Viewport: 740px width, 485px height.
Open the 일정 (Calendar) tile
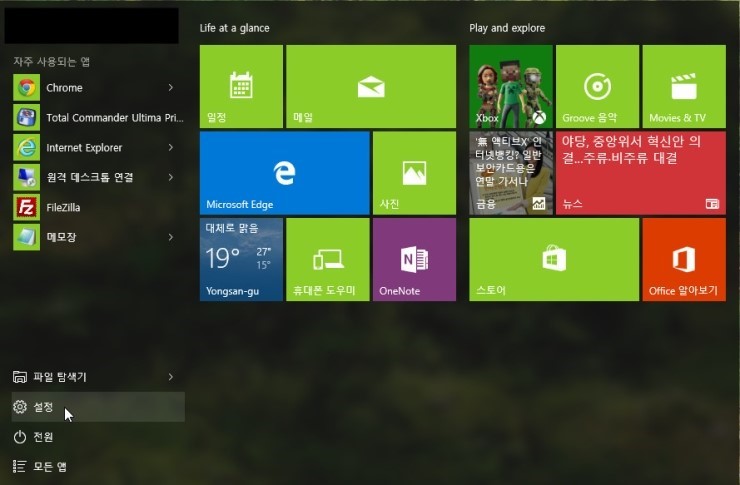click(241, 86)
